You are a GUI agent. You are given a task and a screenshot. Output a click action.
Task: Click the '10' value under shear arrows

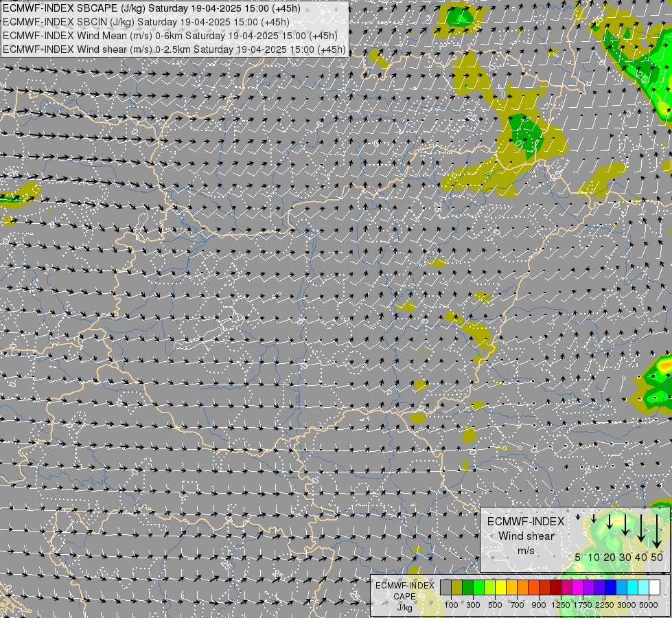pos(594,557)
